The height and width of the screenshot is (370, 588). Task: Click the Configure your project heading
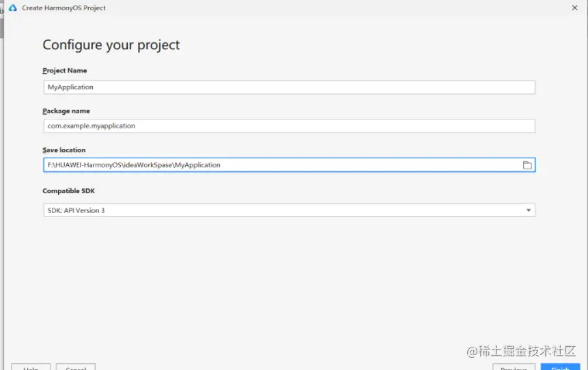(x=111, y=45)
